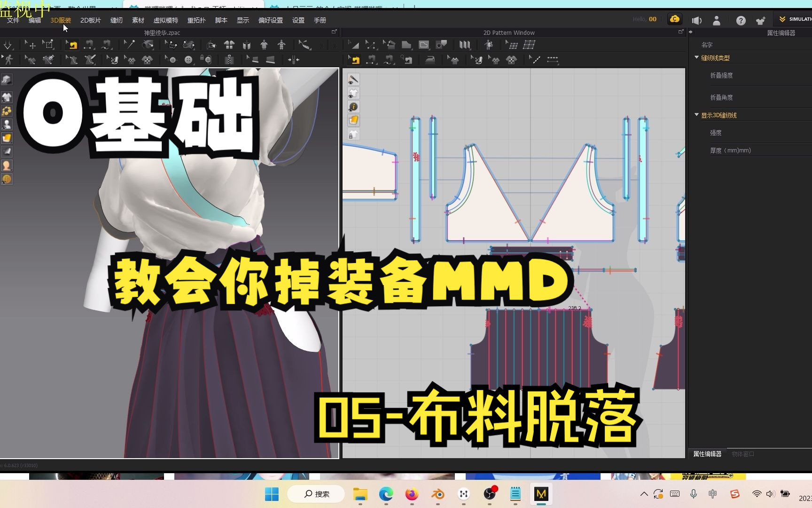Viewport: 812px width, 508px height.
Task: Toggle the 3D texture surface orange icon
Action: tap(7, 138)
